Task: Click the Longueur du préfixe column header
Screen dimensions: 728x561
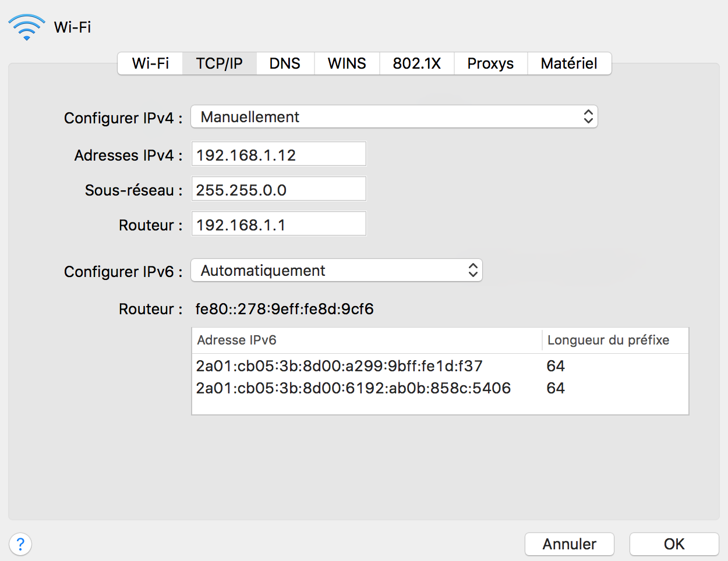Action: (616, 340)
